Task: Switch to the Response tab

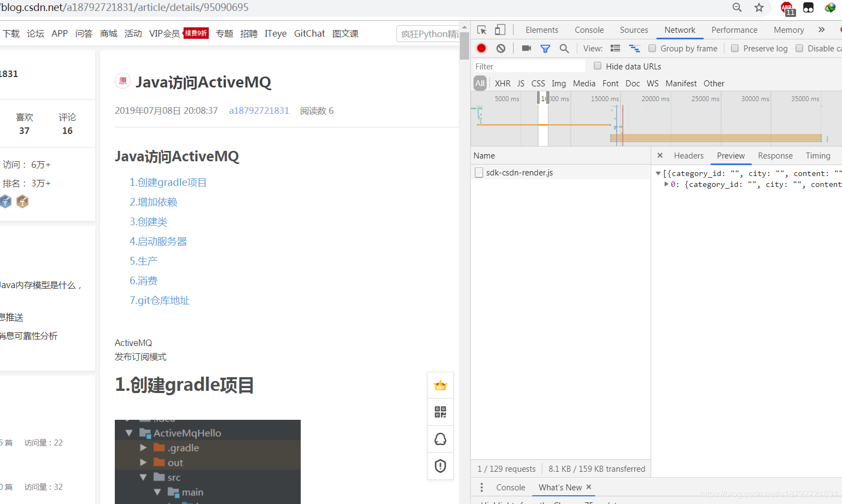Action: pos(775,156)
